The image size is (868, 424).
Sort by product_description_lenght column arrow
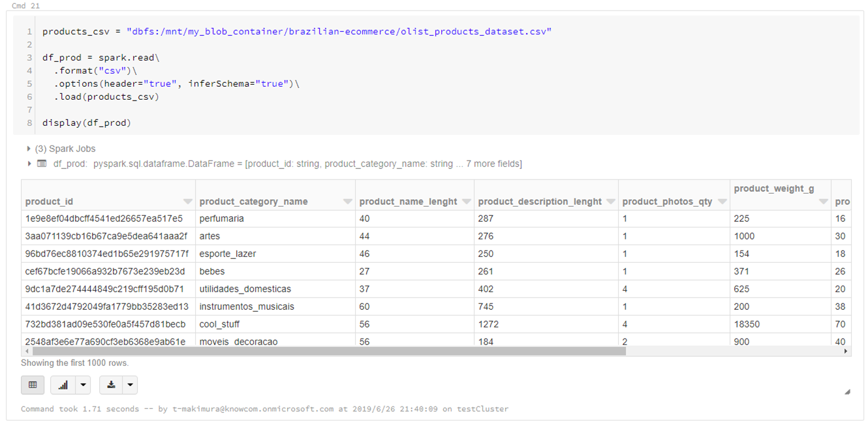click(610, 202)
